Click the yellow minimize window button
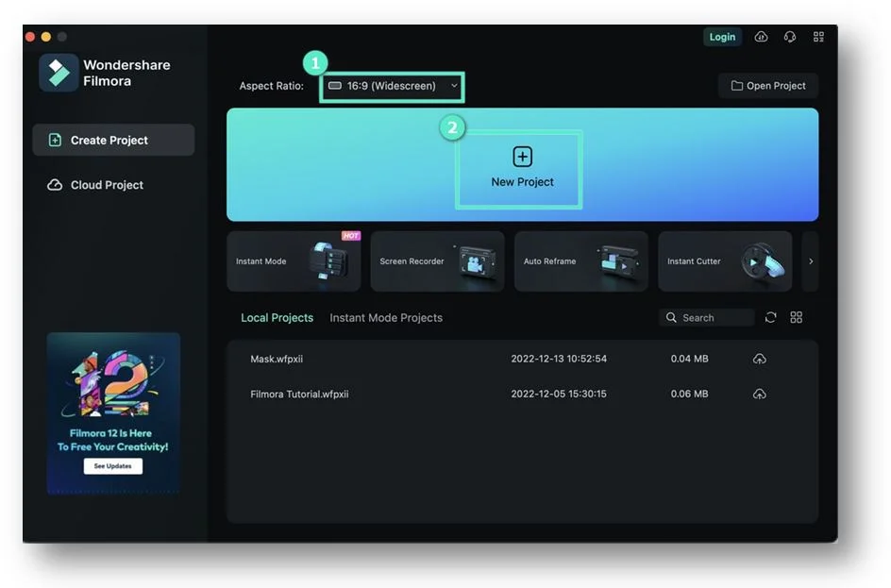The image size is (891, 588). coord(46,37)
